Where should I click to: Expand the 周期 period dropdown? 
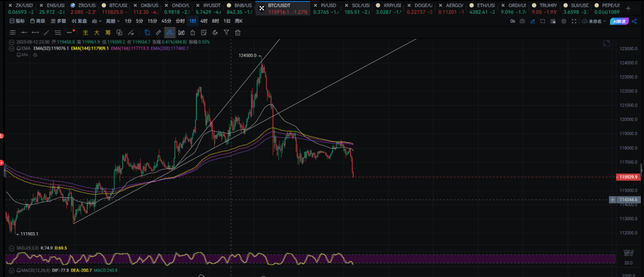(x=113, y=21)
